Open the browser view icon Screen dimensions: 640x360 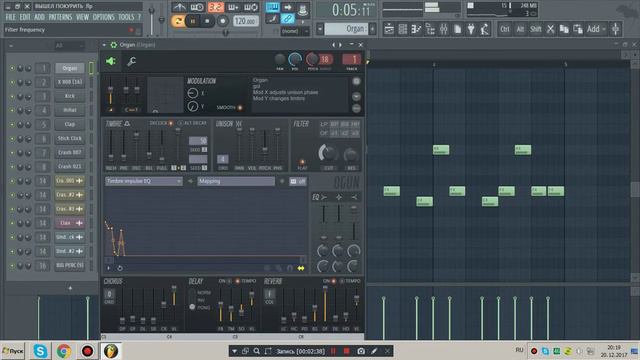pyautogui.click(x=430, y=29)
